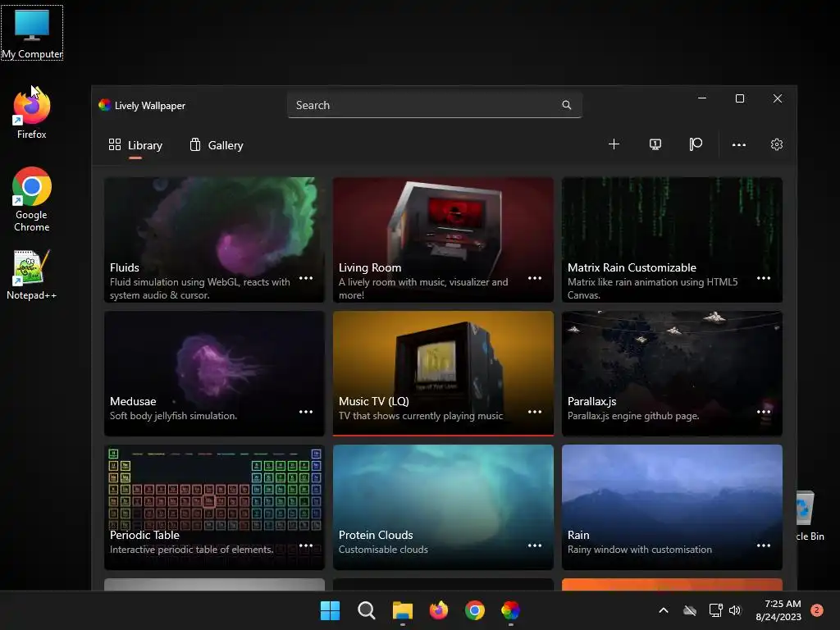Open File Explorer from taskbar
Screen dimensions: 840x630
(x=402, y=610)
